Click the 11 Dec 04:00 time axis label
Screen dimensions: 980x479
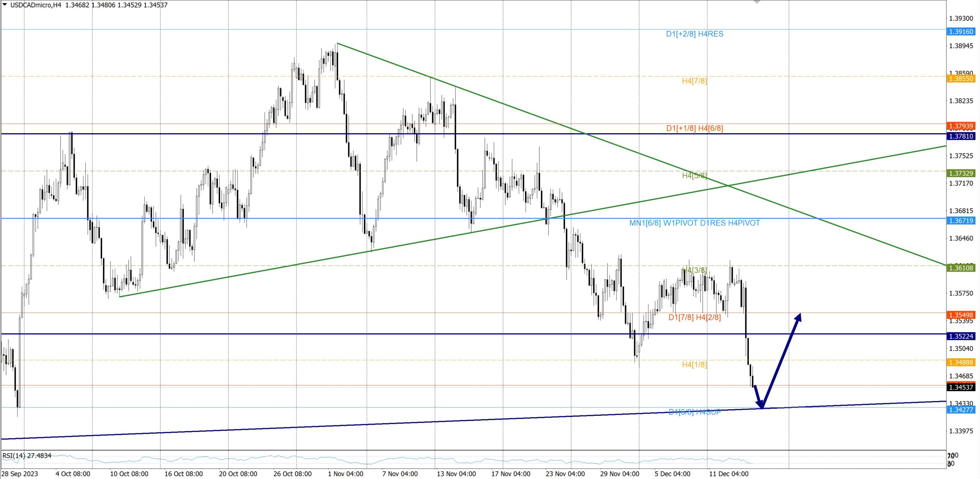728,474
